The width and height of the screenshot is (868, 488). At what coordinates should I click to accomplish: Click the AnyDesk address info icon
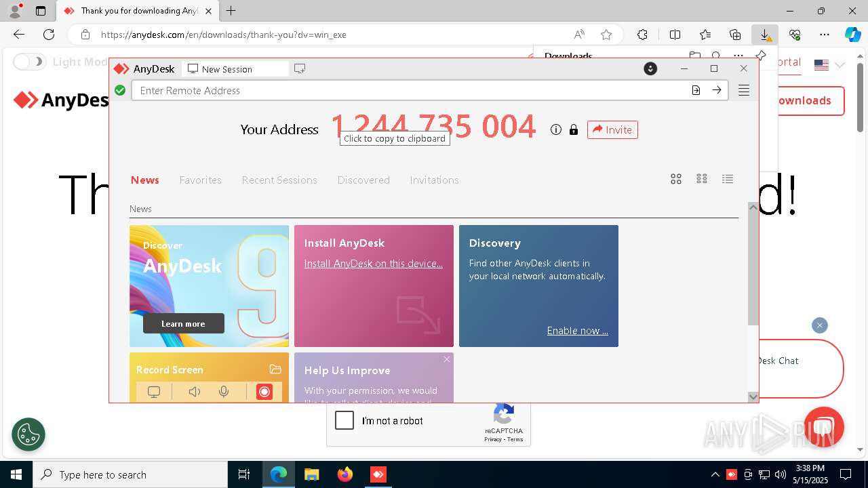tap(556, 129)
